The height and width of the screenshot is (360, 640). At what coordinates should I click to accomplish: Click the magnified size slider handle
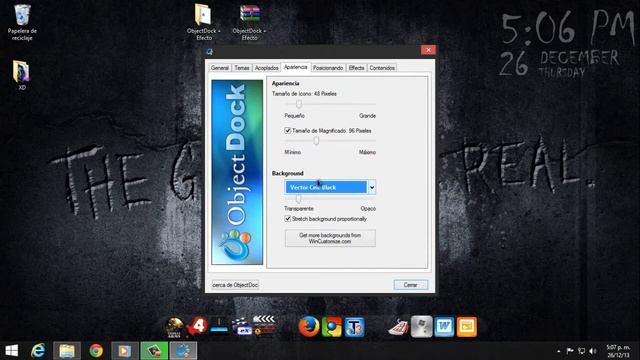316,141
